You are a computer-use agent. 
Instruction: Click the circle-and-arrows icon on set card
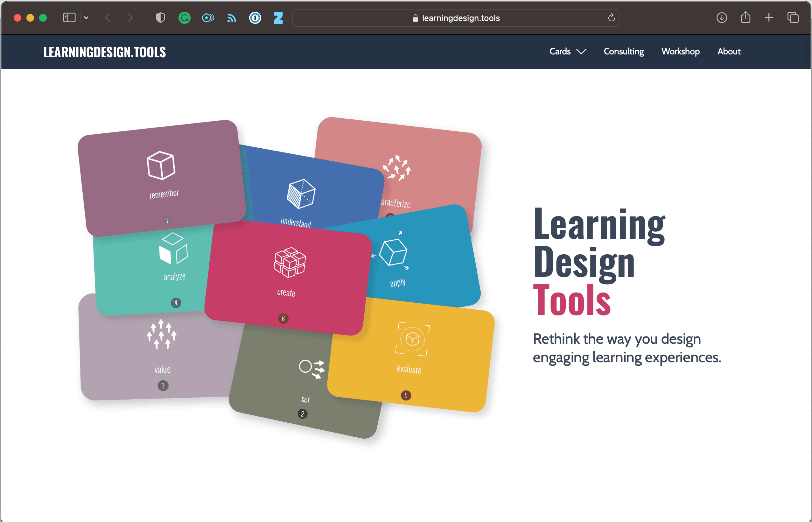coord(311,369)
